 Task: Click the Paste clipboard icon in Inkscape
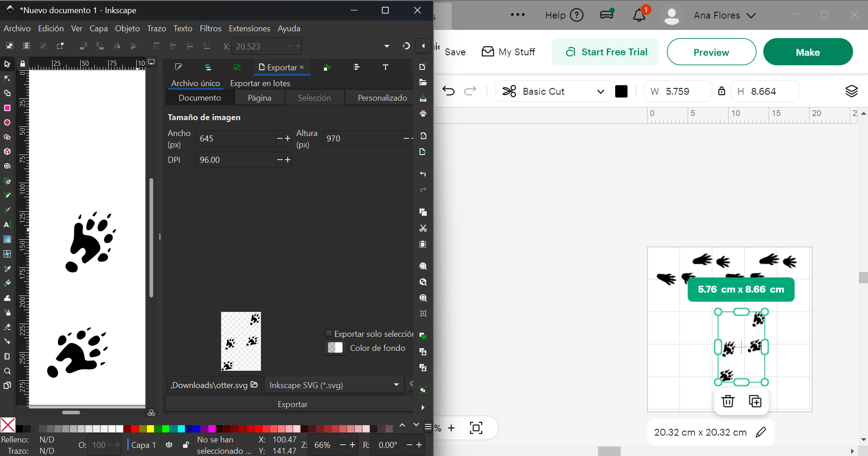click(423, 244)
